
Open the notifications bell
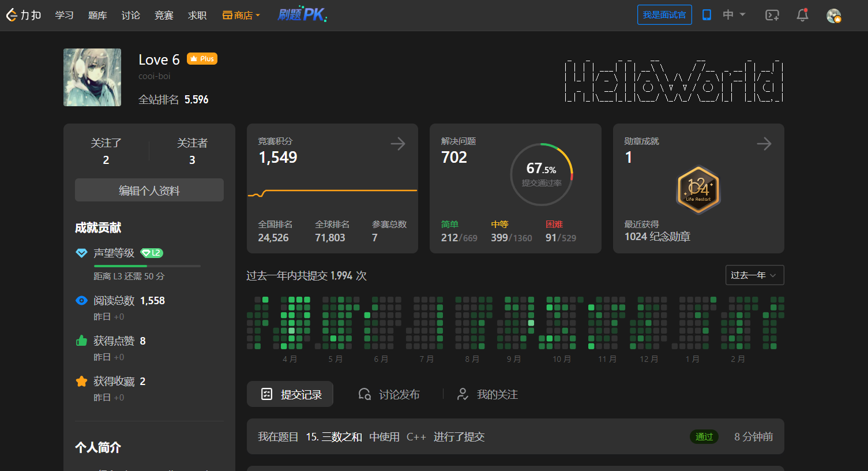point(802,16)
